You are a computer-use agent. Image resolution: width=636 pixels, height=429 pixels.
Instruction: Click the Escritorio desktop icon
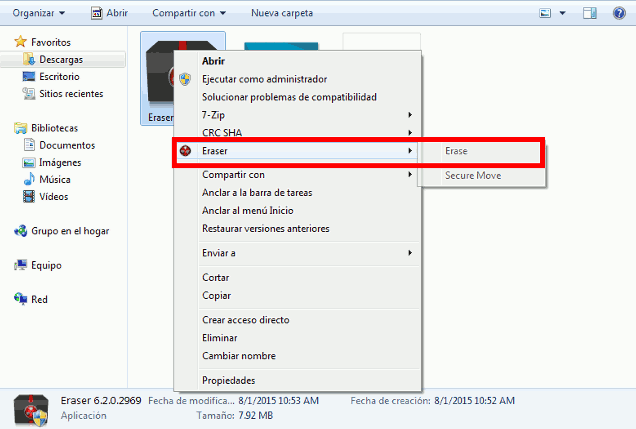[29, 76]
